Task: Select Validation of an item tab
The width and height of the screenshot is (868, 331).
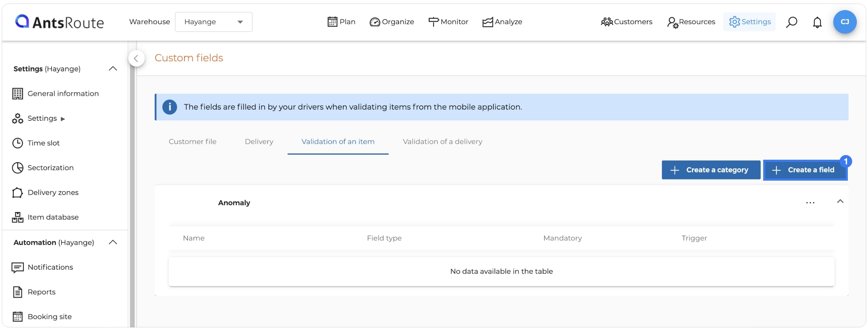Action: coord(338,142)
